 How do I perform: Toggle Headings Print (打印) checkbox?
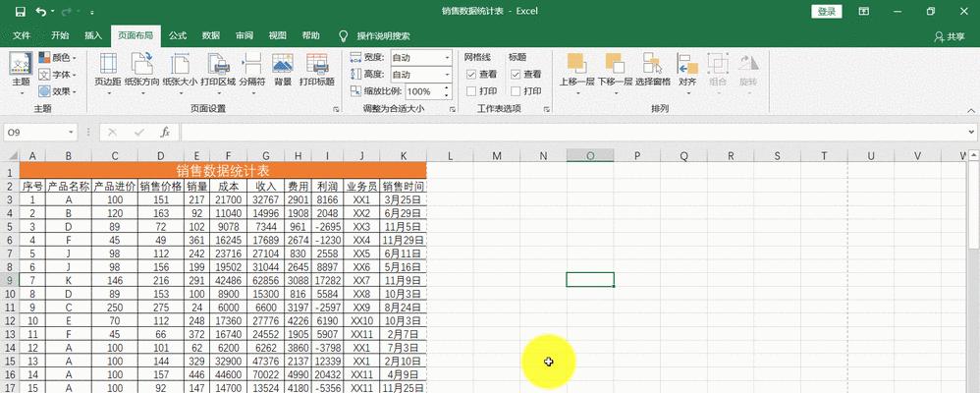pos(516,91)
